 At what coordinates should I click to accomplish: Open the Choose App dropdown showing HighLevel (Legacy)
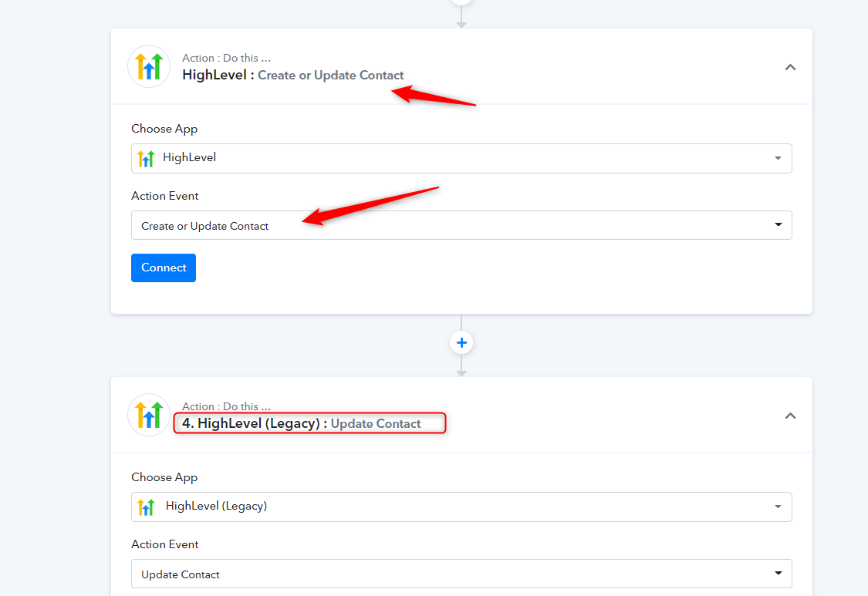point(461,507)
